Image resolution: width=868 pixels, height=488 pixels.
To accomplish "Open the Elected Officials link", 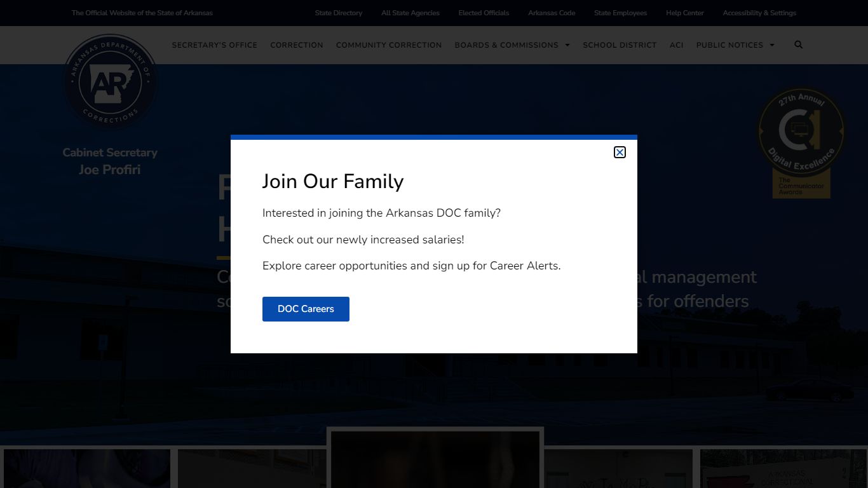I will [484, 13].
